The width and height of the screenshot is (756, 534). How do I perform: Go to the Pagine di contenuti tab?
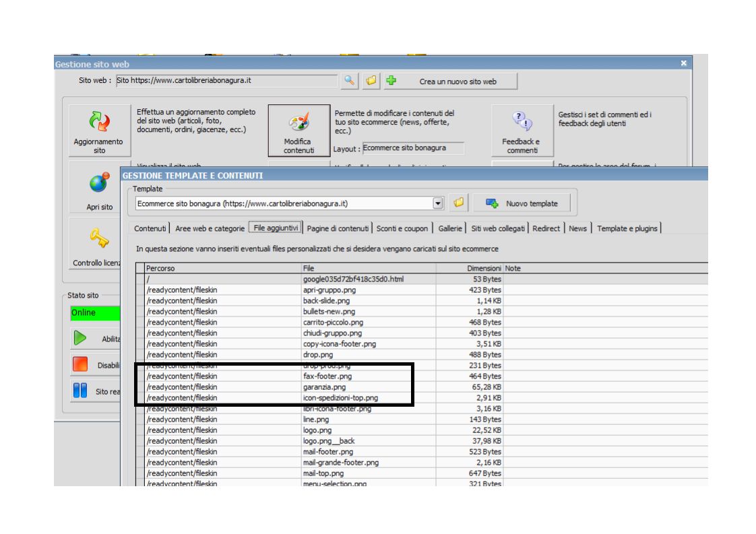coord(338,228)
